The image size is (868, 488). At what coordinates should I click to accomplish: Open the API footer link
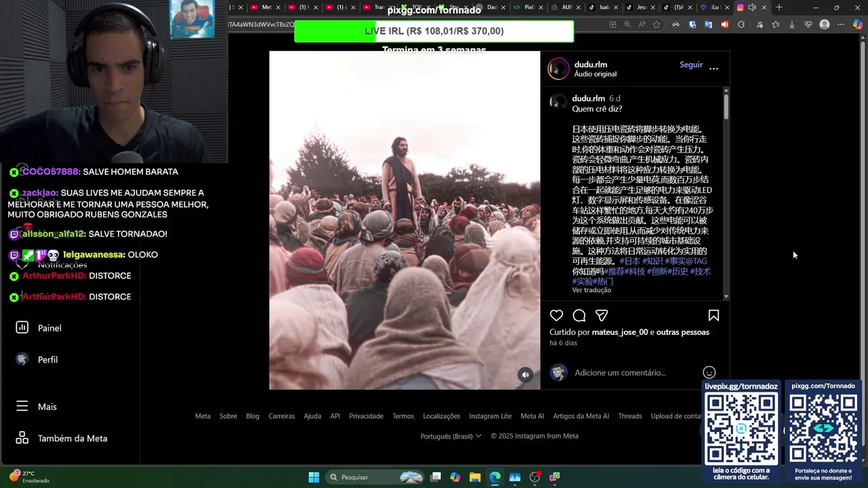pos(335,416)
